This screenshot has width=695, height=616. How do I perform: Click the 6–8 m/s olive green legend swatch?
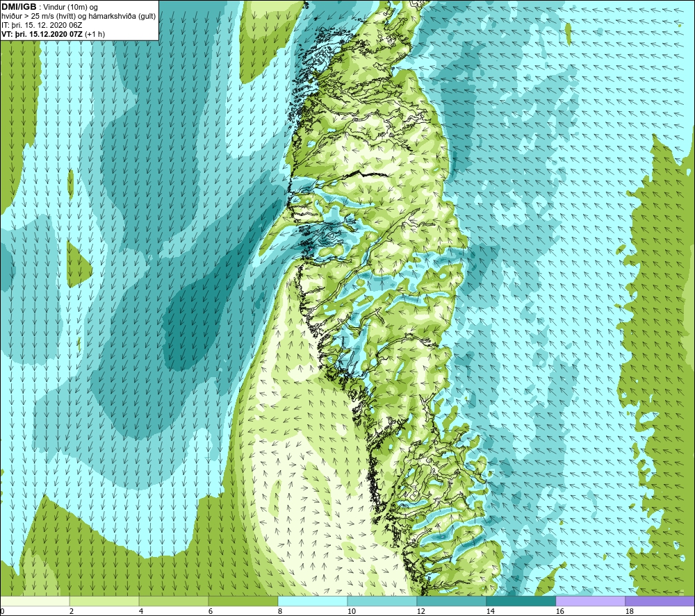click(243, 601)
